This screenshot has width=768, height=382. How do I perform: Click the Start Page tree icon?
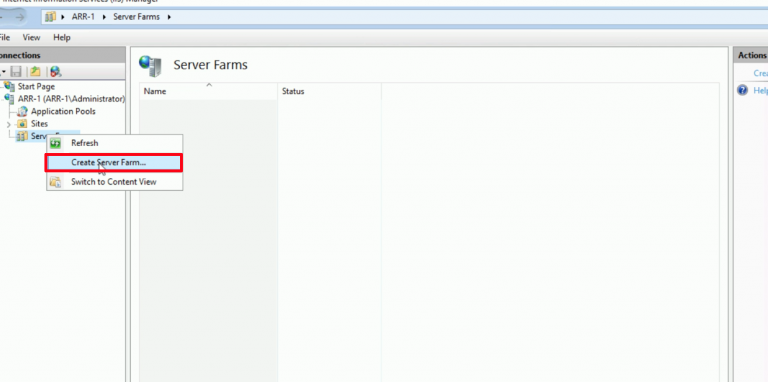(x=9, y=86)
